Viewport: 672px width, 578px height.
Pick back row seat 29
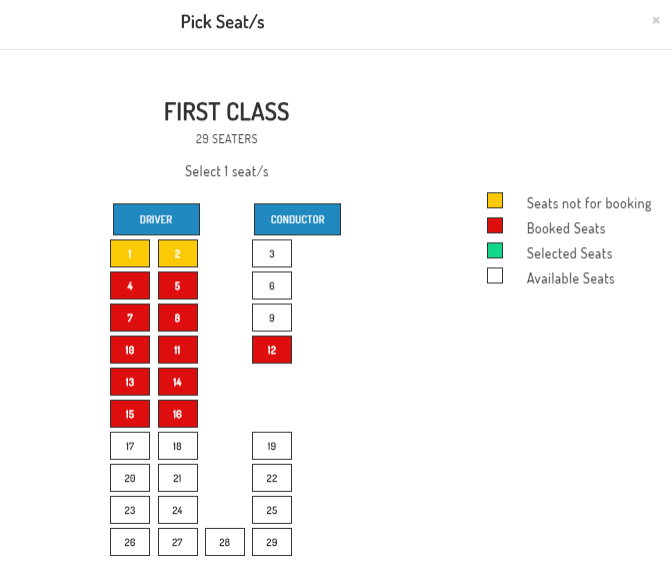(x=271, y=542)
